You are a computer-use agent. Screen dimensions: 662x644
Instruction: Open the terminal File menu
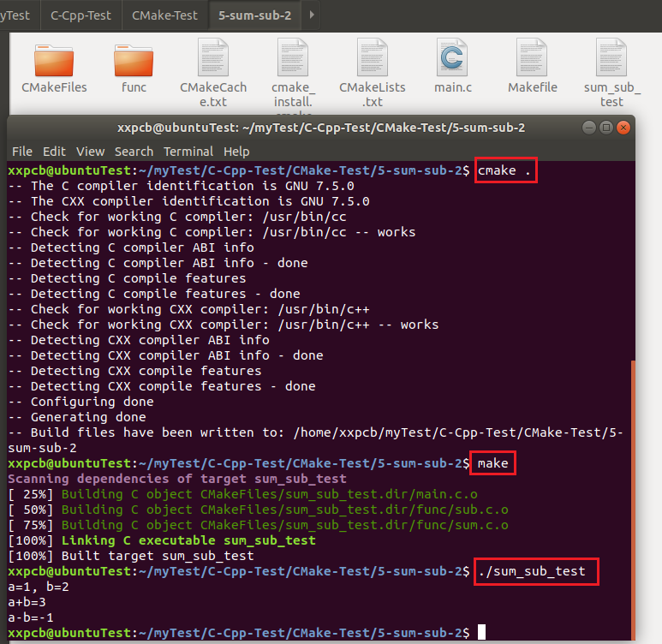[22, 152]
